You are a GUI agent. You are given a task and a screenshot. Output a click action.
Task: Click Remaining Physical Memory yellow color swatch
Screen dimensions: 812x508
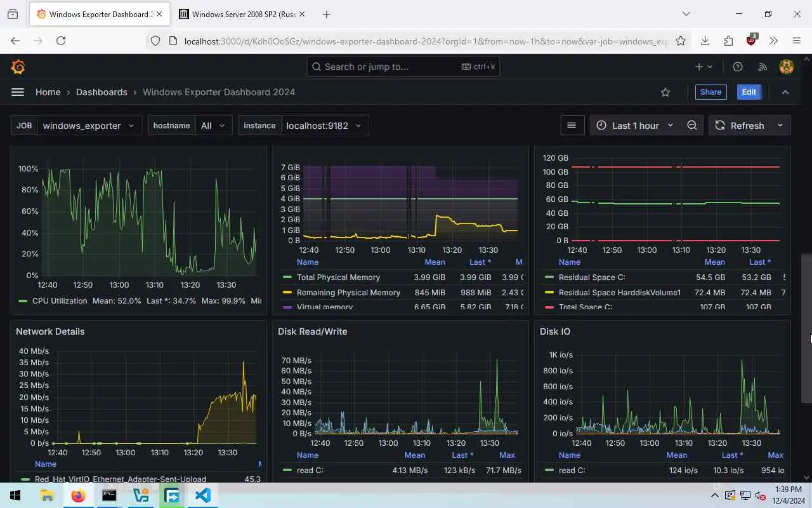coord(287,293)
